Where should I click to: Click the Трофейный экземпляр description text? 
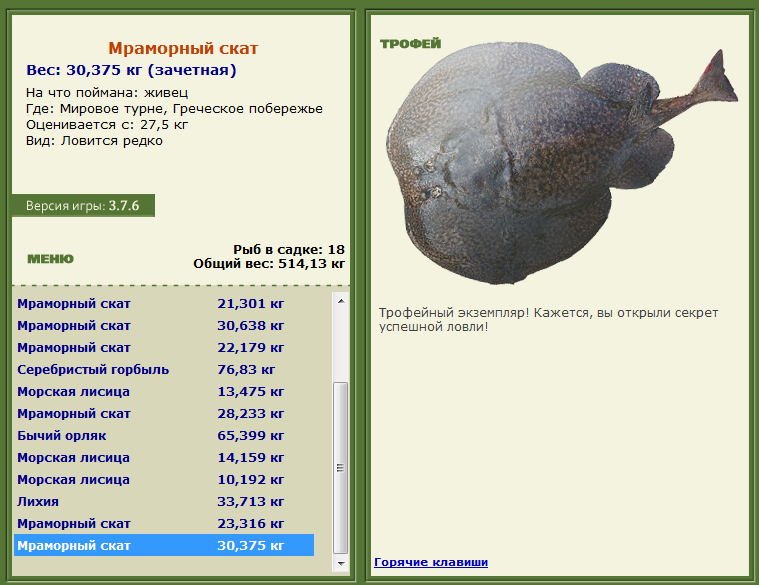548,319
